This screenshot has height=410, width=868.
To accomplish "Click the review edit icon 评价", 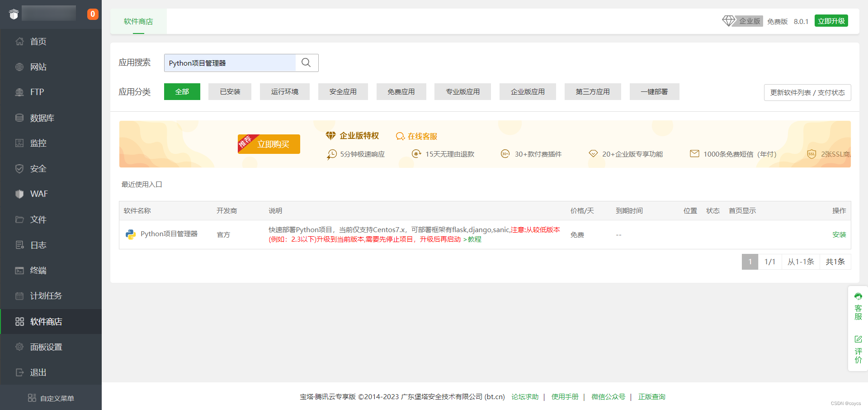I will click(858, 339).
